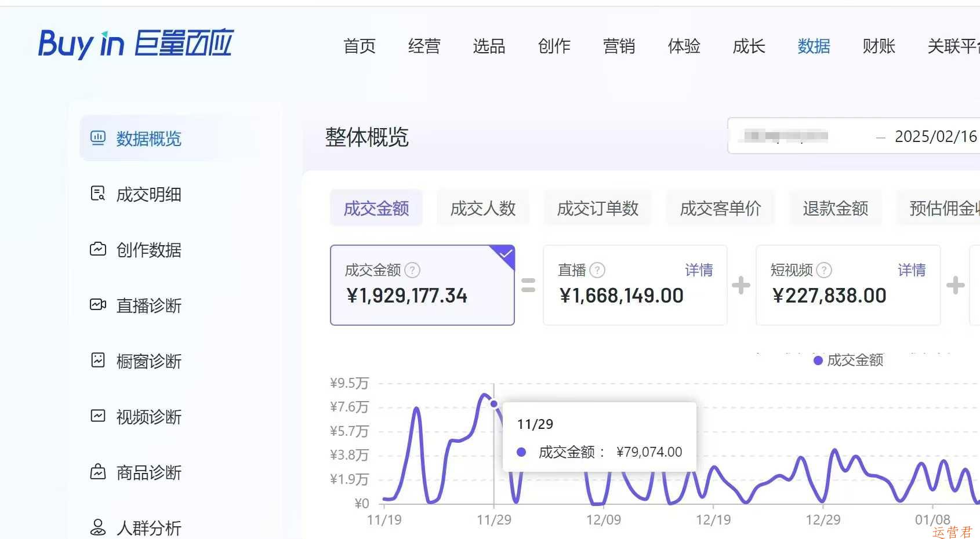Click the 01/08 x-axis label
Screen dimensions: 980x539
932,520
